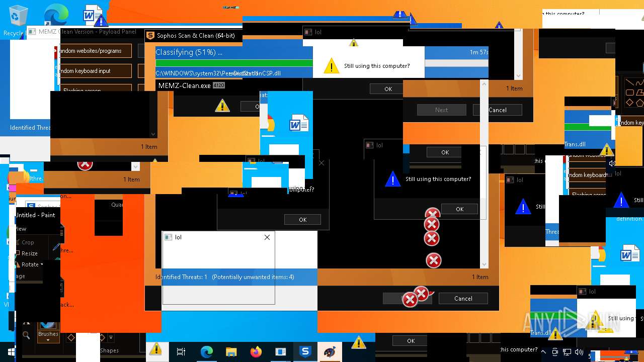Click the Meet Now tray icon
This screenshot has width=644, height=362.
point(555,352)
